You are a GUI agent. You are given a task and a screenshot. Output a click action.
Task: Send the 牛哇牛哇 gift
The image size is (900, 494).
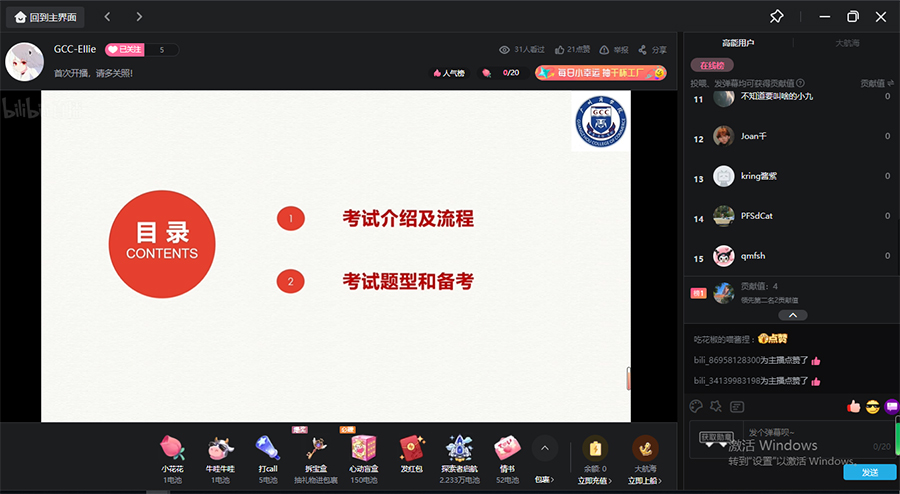pos(220,448)
